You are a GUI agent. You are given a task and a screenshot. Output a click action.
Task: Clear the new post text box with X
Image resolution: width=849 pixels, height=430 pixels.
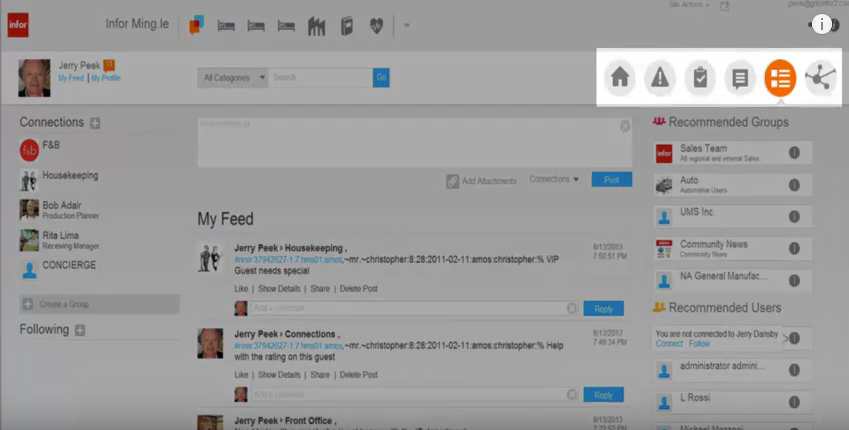[625, 126]
